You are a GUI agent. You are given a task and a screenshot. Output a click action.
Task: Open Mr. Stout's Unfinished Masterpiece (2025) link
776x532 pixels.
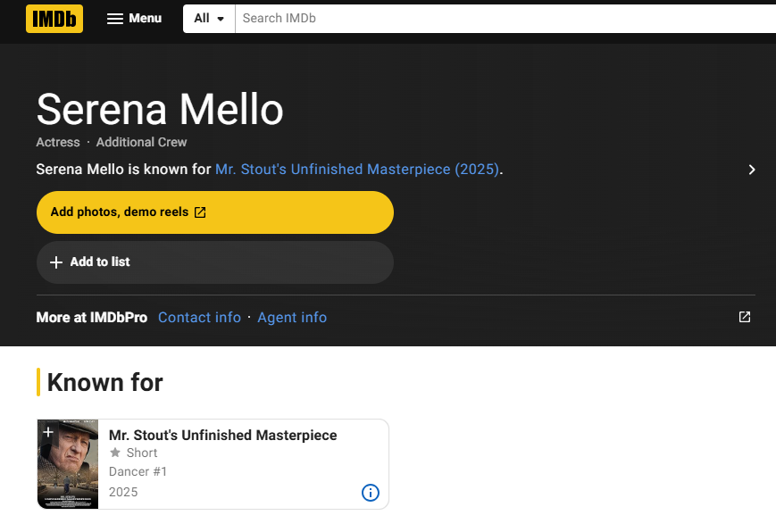[x=357, y=170]
